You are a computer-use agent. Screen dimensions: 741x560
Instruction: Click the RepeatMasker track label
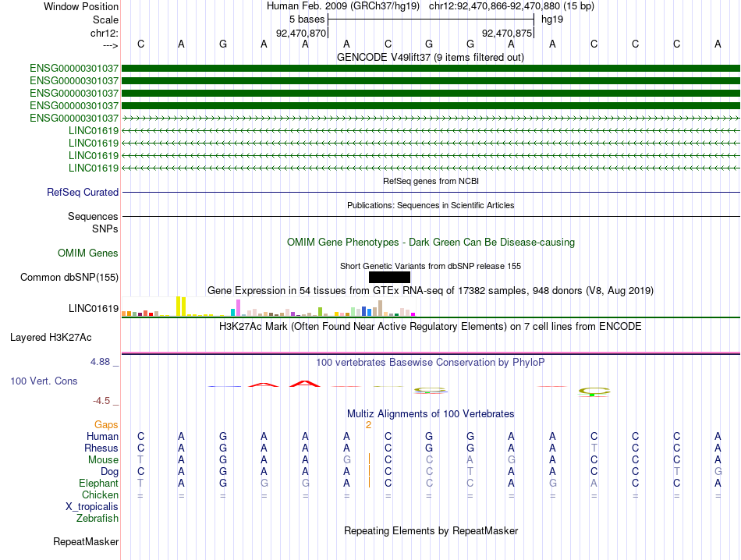86,541
